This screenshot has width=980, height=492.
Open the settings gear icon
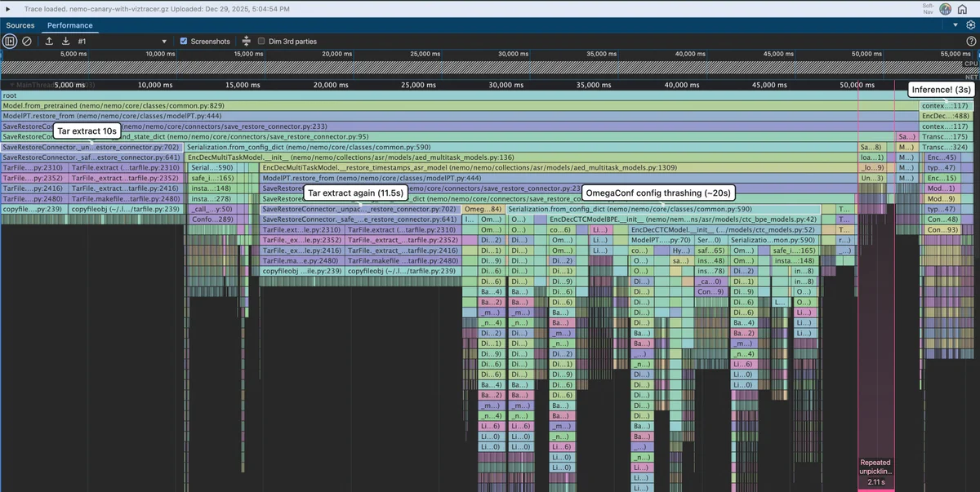971,25
